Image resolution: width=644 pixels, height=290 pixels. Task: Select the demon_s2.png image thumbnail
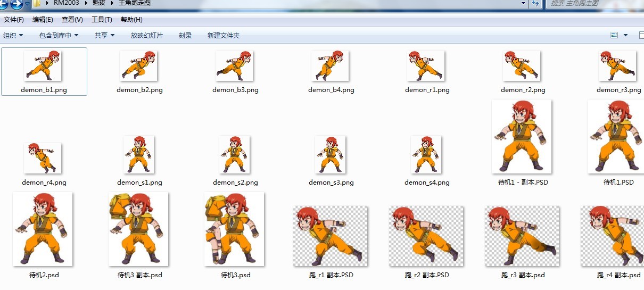pos(235,155)
